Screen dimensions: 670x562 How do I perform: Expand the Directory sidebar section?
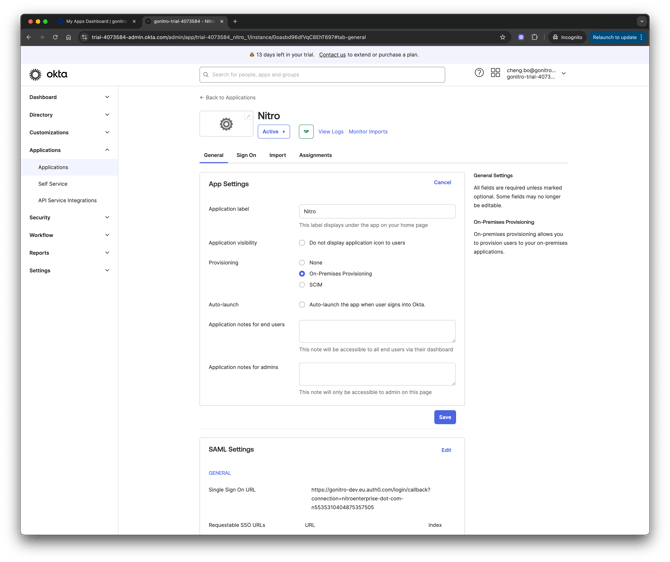click(69, 115)
